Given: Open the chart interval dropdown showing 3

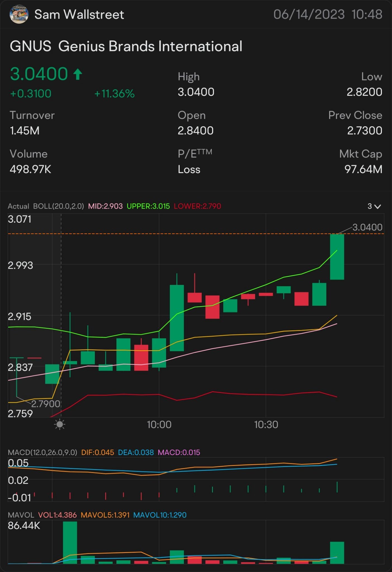Looking at the screenshot, I should pyautogui.click(x=374, y=206).
